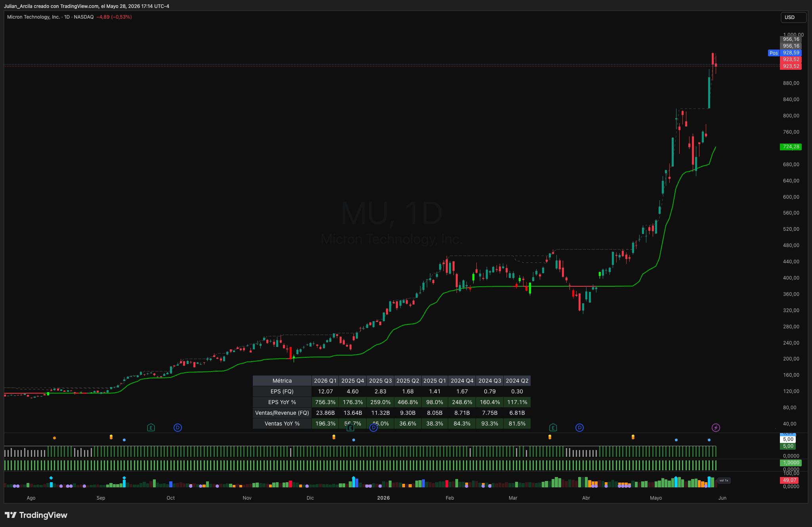Screen dimensions: 812x527
Task: Click the 84.3% Ventas YoY cell
Action: 462,424
